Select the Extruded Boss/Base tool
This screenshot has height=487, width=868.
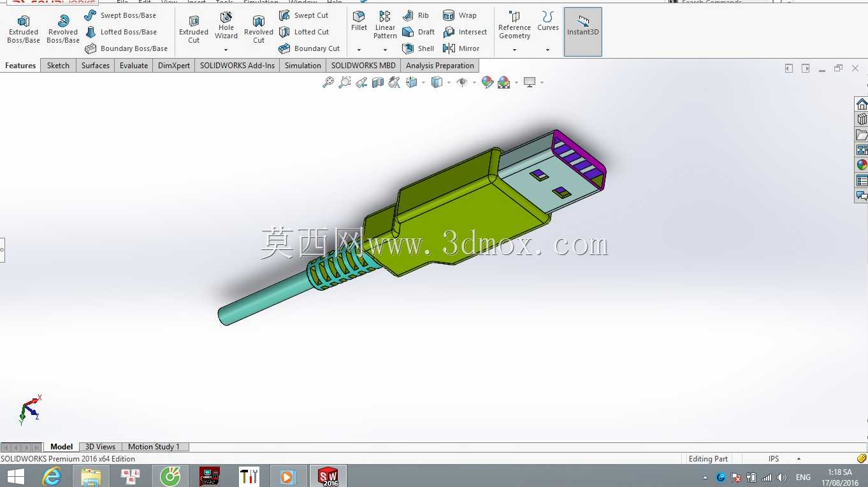point(24,29)
